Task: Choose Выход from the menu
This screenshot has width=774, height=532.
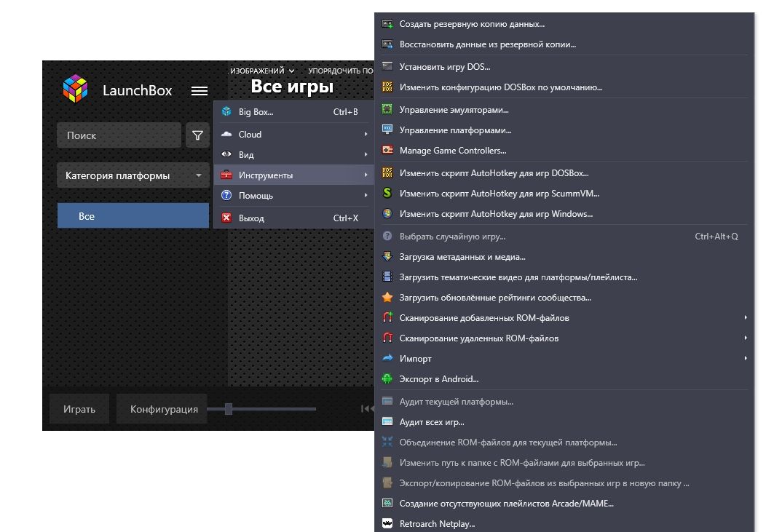Action: (x=294, y=218)
